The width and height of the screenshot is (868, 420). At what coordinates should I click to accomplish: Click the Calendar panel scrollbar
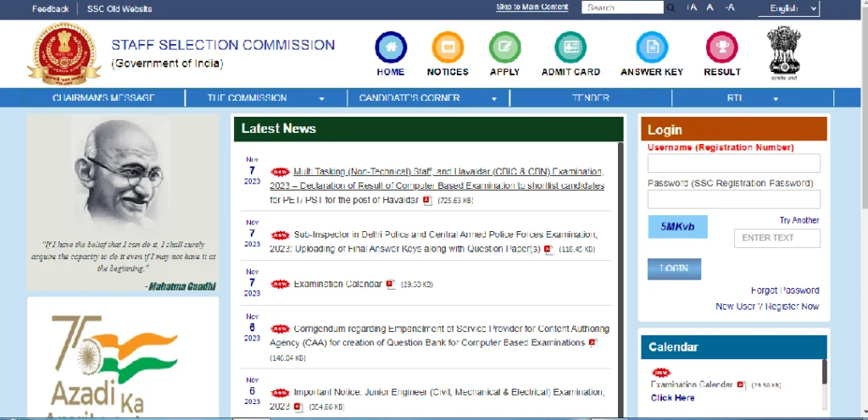[824, 384]
